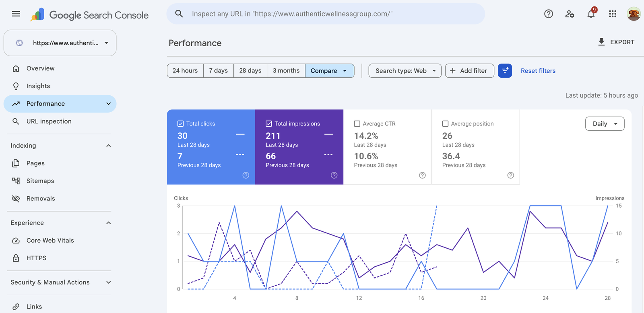Click the Links chain icon

[16, 307]
